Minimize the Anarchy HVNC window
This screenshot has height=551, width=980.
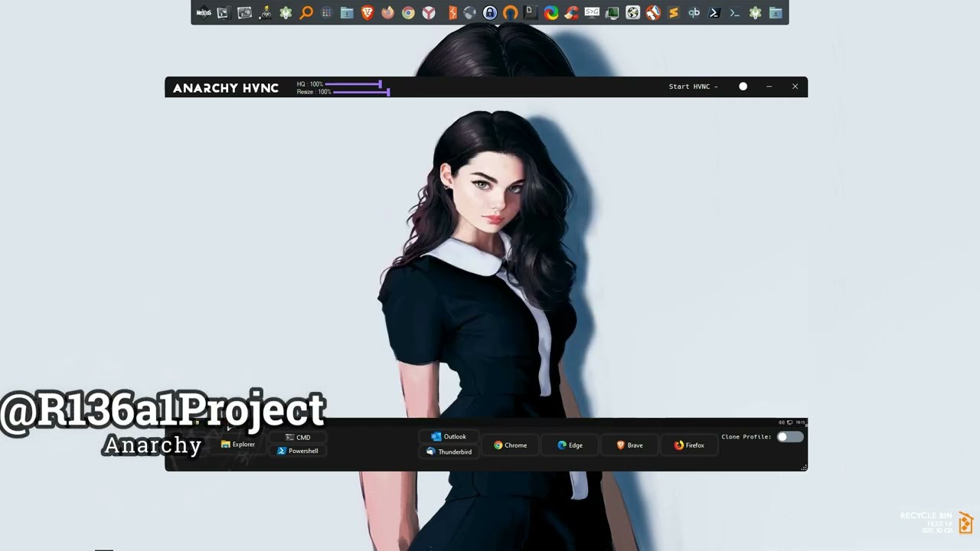click(x=769, y=86)
